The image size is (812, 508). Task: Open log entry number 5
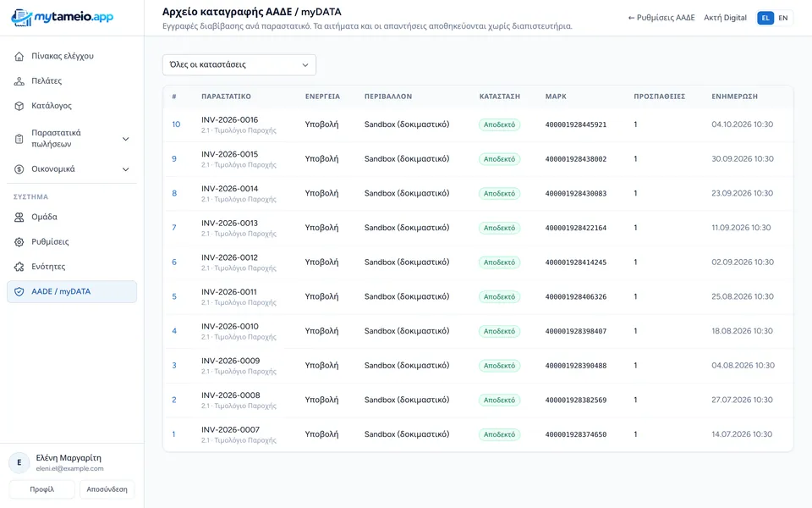pyautogui.click(x=174, y=296)
